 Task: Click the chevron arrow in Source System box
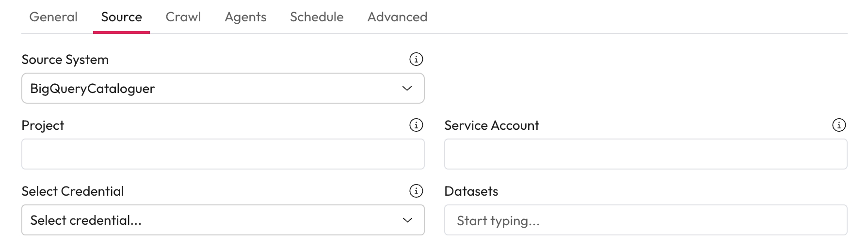[x=407, y=88]
